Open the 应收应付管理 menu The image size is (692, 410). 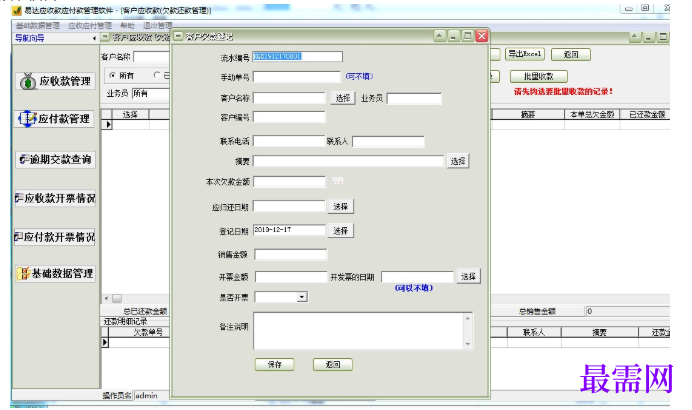pos(90,26)
